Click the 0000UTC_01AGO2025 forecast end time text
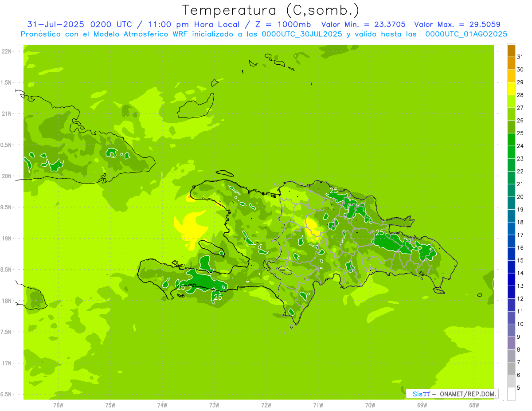The height and width of the screenshot is (411, 532). click(x=466, y=34)
